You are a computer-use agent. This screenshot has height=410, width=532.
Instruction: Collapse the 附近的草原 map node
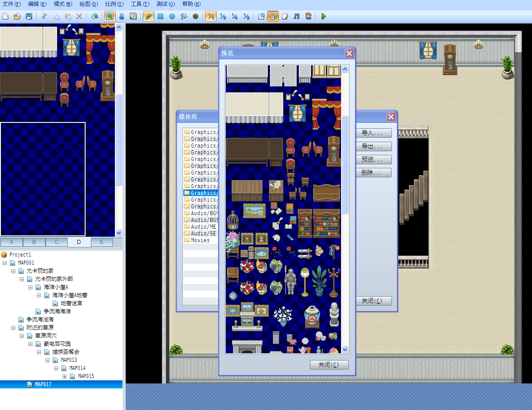(13, 328)
